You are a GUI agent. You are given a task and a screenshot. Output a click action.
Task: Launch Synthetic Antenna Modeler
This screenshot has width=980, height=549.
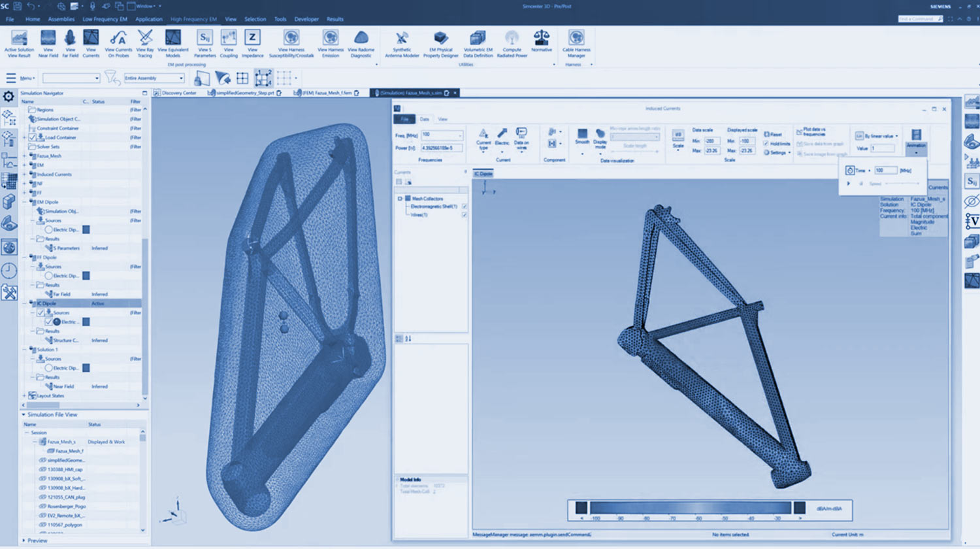tap(402, 43)
